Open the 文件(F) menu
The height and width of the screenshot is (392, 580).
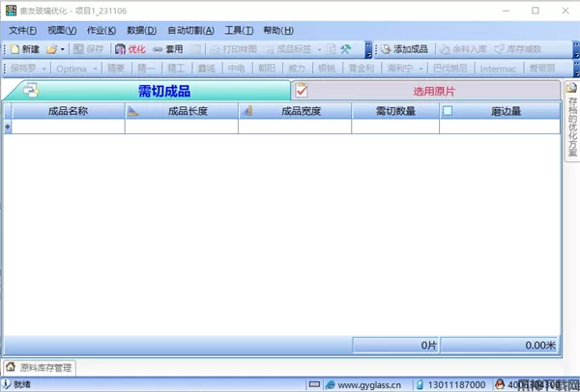[x=22, y=30]
